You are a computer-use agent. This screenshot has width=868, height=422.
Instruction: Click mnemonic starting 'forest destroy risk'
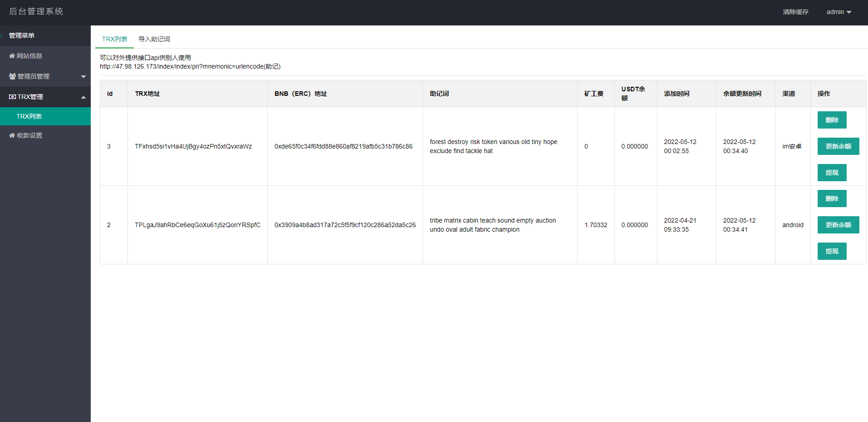494,146
